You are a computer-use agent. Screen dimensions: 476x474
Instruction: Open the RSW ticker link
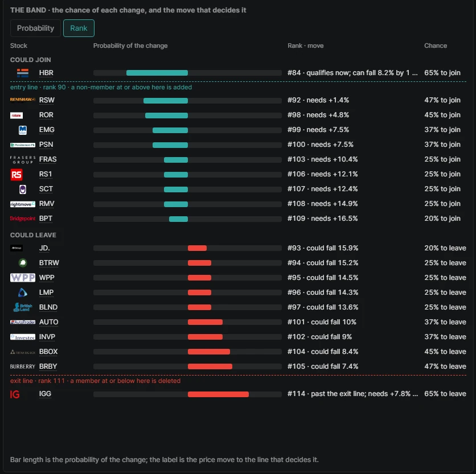[x=47, y=100]
